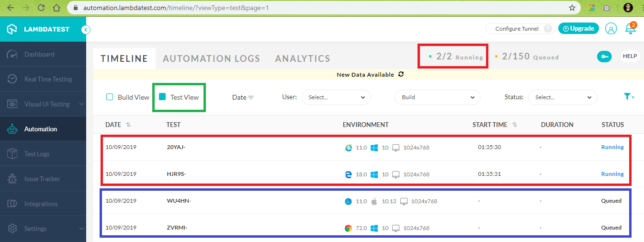The image size is (644, 242).
Task: Click the Upgrade button
Action: click(x=578, y=29)
